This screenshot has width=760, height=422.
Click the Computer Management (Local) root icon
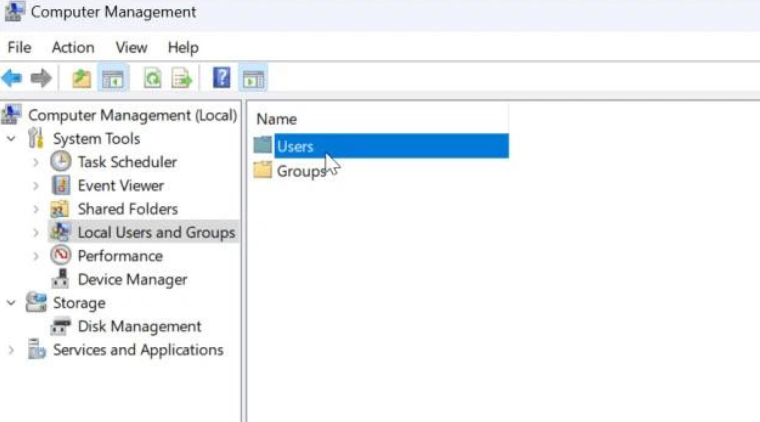coord(11,115)
